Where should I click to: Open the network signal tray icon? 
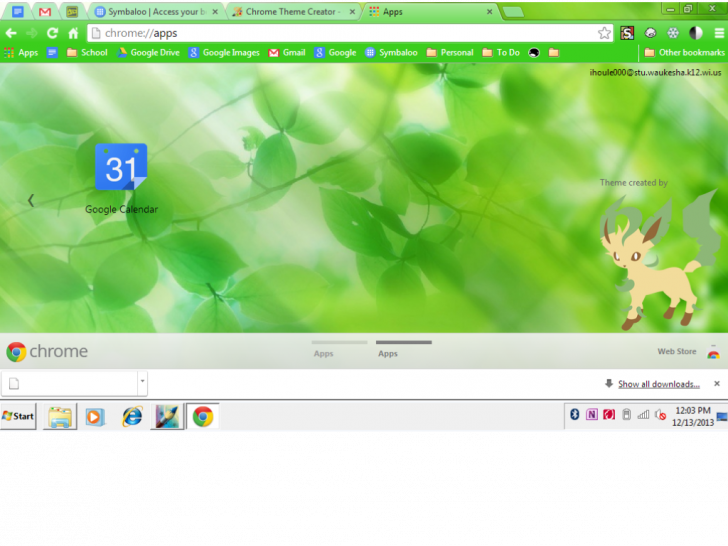(x=643, y=414)
